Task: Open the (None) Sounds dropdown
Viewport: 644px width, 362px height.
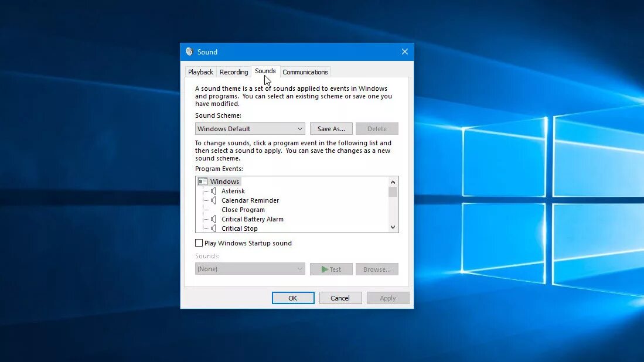Action: pyautogui.click(x=250, y=269)
